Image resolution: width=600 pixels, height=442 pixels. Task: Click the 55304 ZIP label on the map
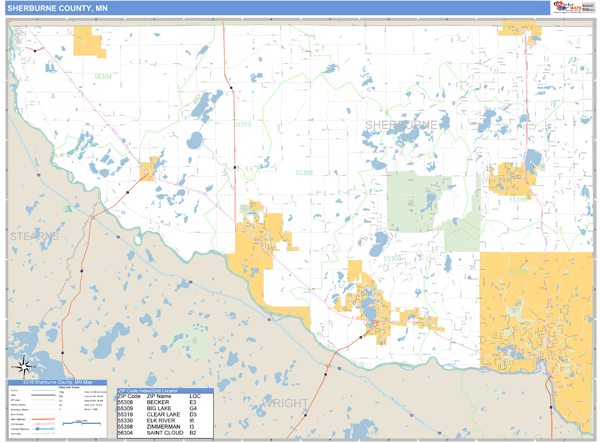click(104, 75)
